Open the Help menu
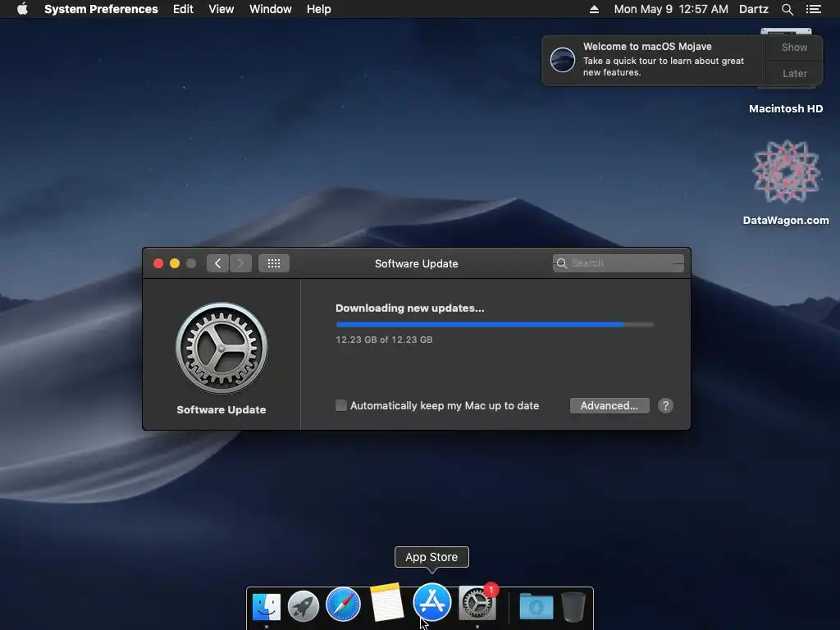The height and width of the screenshot is (630, 840). (x=319, y=9)
